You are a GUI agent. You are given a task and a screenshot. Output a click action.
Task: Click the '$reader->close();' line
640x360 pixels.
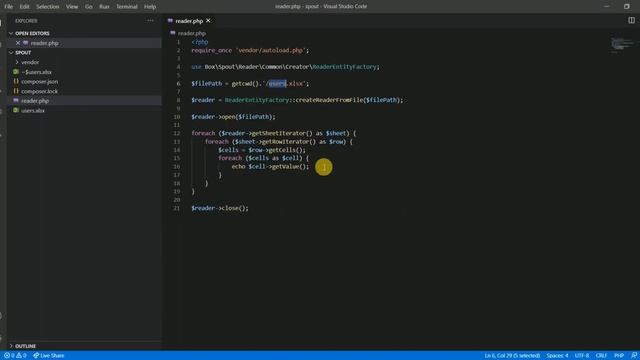(220, 208)
